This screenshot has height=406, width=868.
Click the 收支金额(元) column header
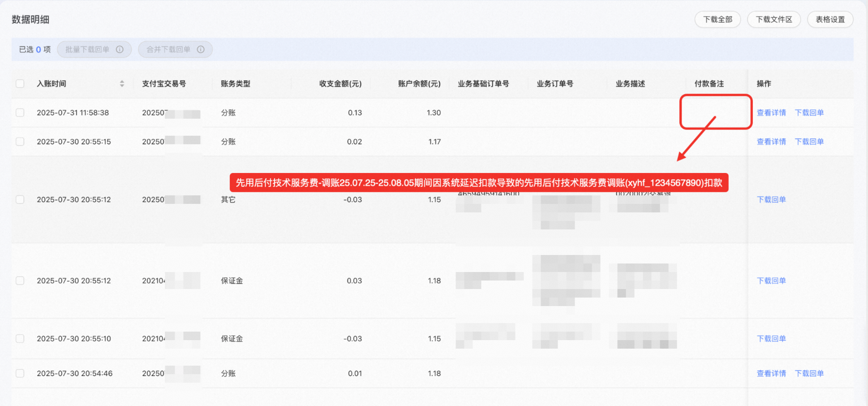(x=340, y=84)
